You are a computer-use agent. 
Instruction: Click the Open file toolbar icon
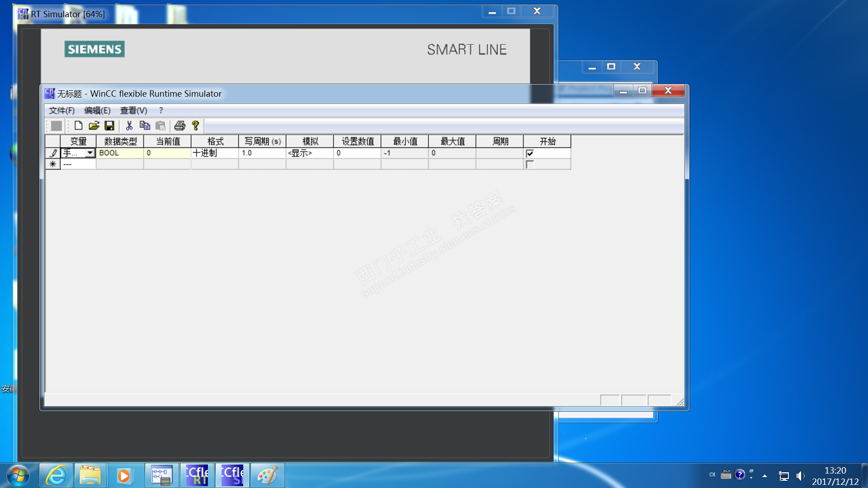pos(94,126)
